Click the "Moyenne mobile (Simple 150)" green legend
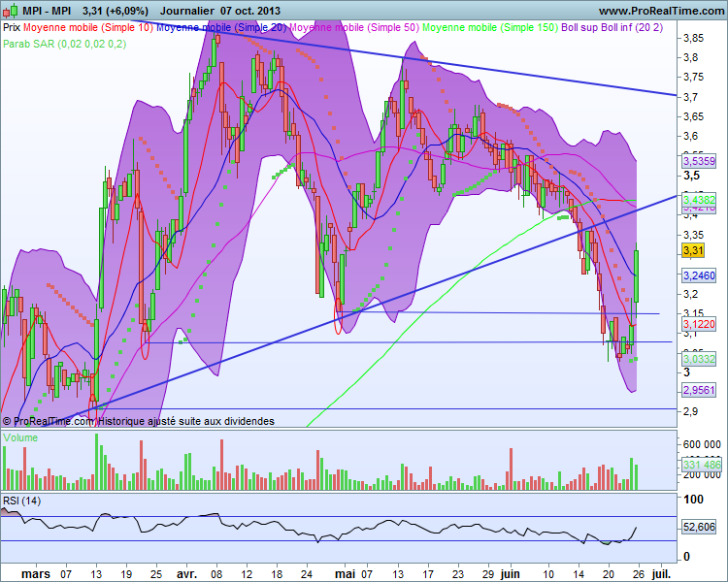 click(490, 27)
